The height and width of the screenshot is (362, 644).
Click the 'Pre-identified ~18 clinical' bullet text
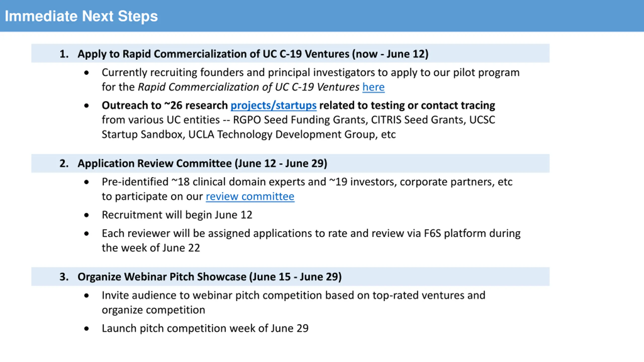(x=307, y=182)
